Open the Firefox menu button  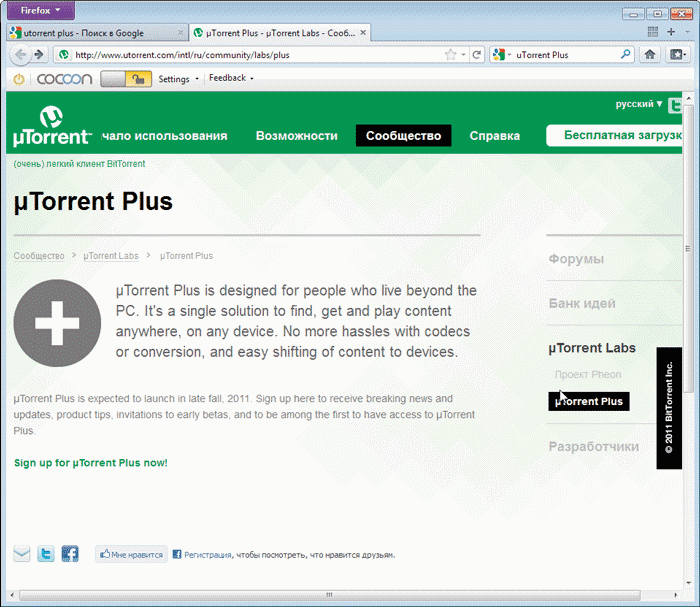coord(41,10)
